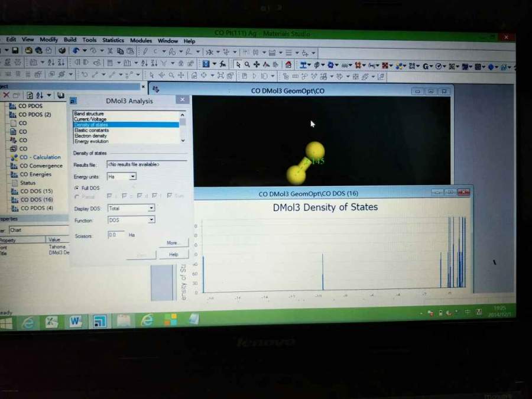The height and width of the screenshot is (399, 532).
Task: Click the black G module icon
Action: pos(425,66)
